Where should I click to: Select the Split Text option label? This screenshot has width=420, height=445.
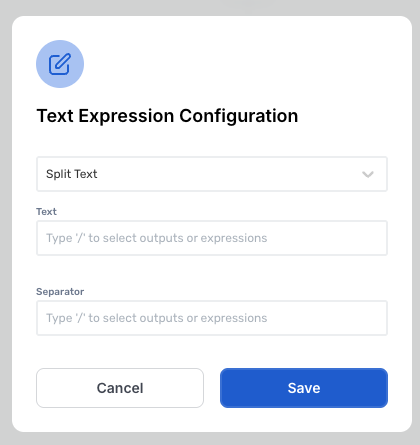click(x=72, y=174)
